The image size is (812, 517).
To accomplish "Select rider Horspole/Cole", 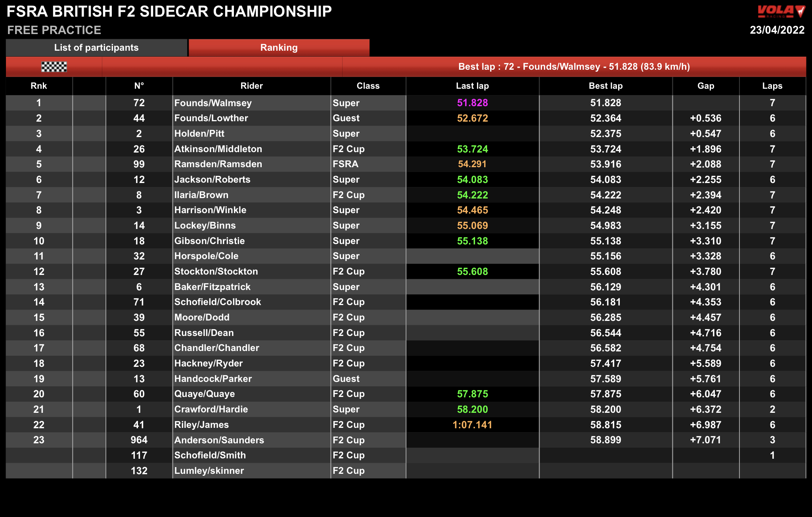I will point(206,256).
